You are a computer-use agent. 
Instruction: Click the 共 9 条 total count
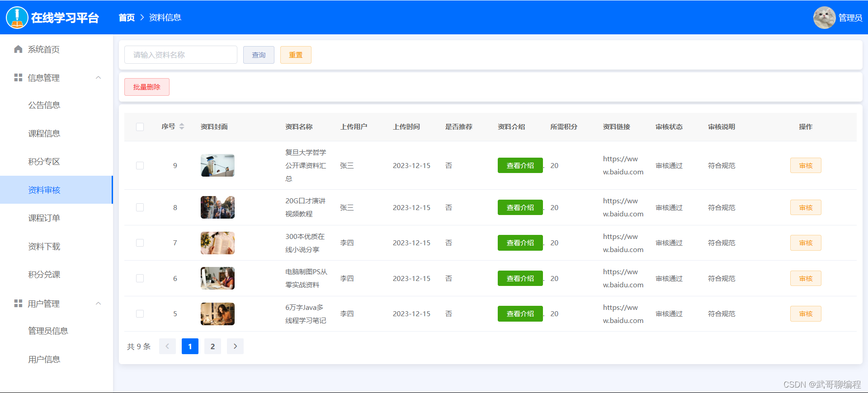[x=139, y=346]
